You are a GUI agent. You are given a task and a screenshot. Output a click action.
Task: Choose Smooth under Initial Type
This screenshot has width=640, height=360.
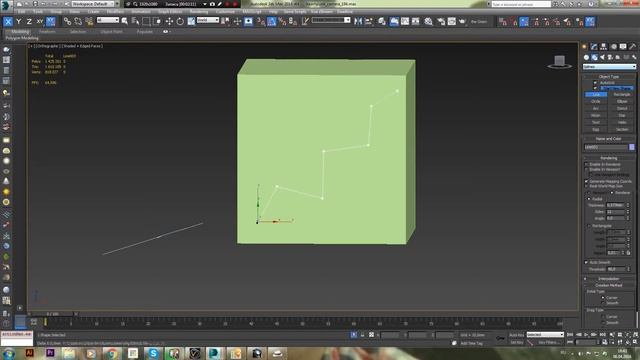pyautogui.click(x=603, y=303)
